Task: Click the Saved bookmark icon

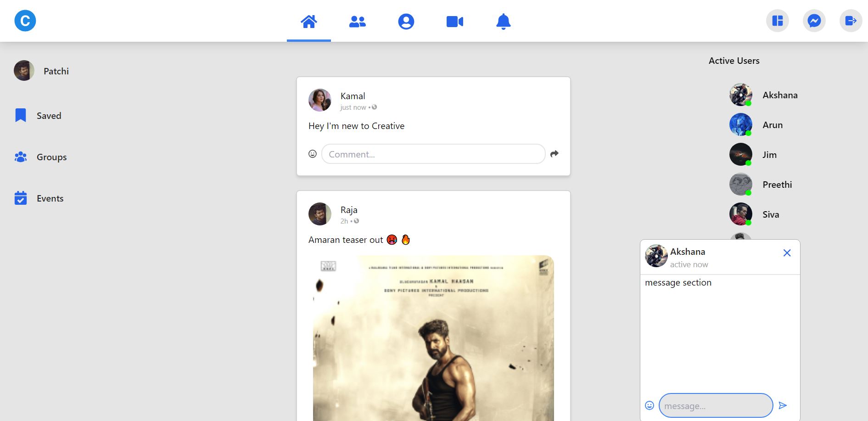Action: [21, 115]
